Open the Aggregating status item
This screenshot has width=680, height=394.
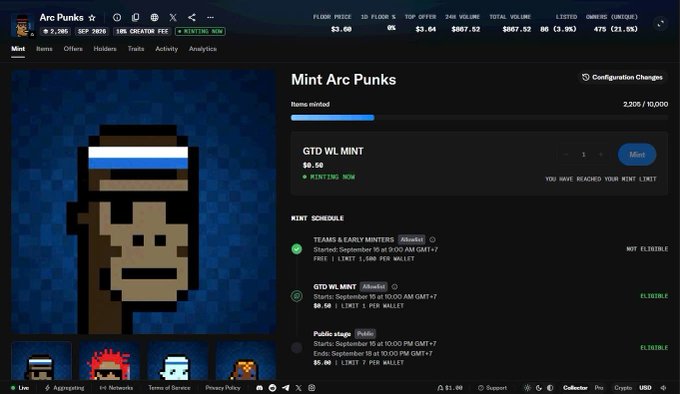65,388
